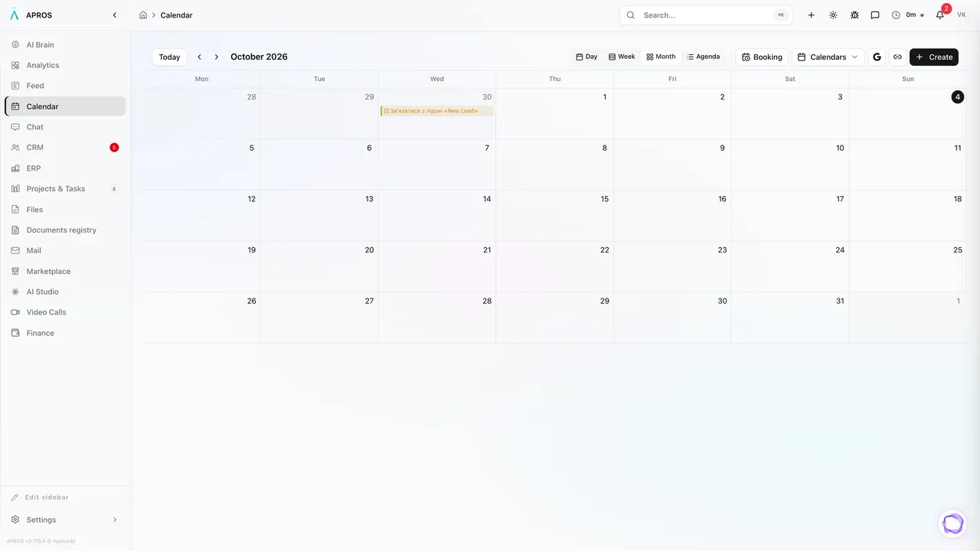Open the New Lead event on the 30th

pyautogui.click(x=437, y=111)
